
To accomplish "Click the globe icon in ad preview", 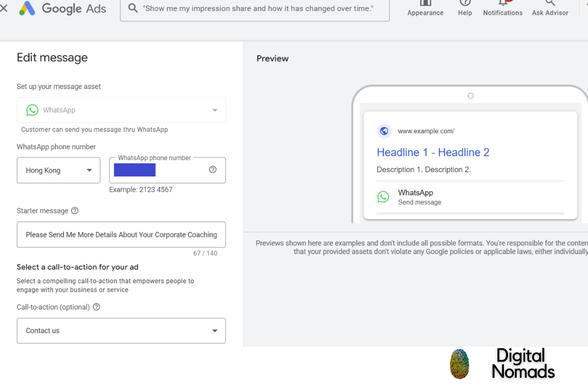I will pos(384,131).
